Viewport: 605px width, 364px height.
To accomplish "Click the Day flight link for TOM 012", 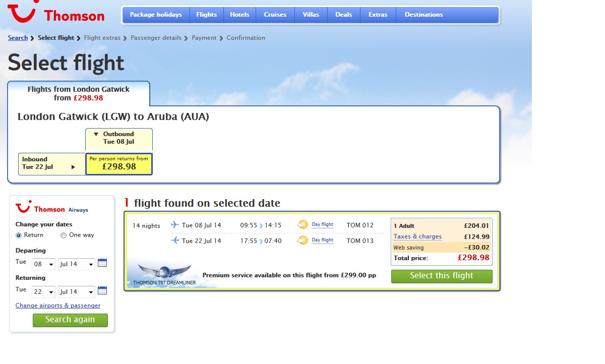I will click(322, 225).
